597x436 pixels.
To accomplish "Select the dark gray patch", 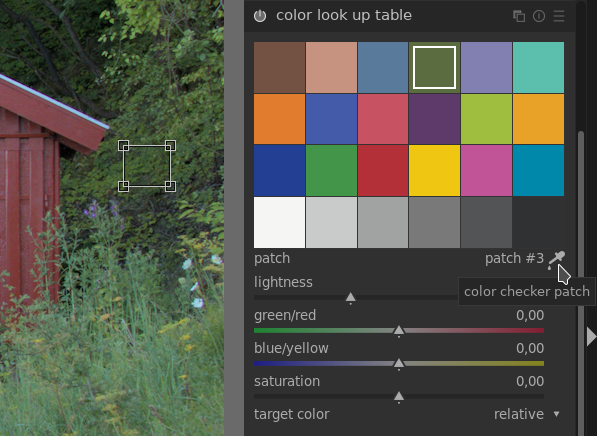I will tap(486, 222).
